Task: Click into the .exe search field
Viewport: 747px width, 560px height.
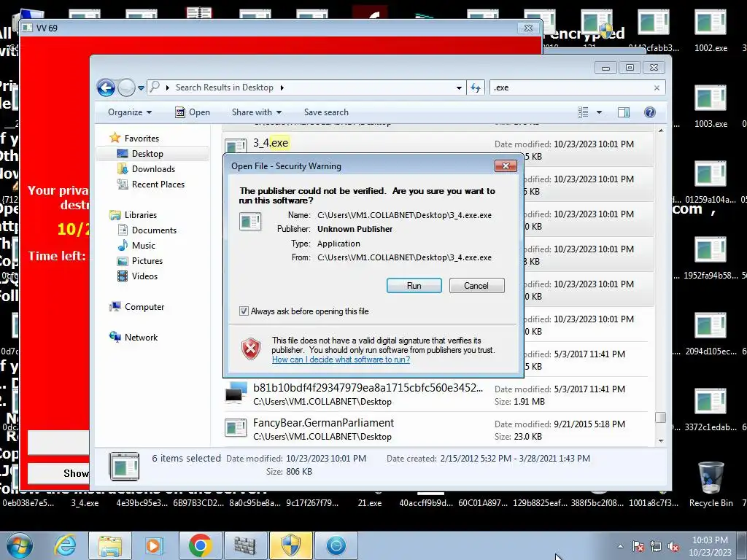Action: [x=572, y=87]
